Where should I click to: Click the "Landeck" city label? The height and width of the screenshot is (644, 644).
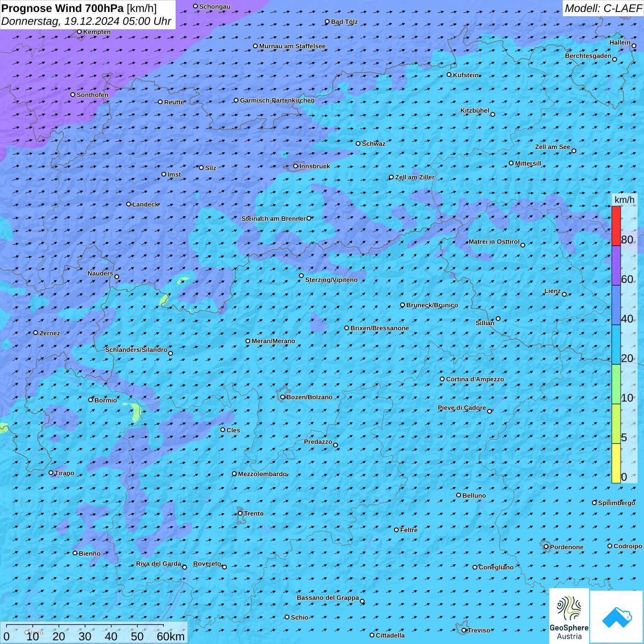[145, 204]
